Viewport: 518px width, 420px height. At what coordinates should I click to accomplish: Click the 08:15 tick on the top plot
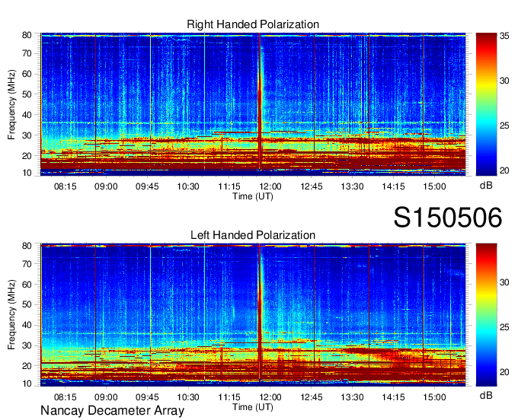pyautogui.click(x=65, y=186)
